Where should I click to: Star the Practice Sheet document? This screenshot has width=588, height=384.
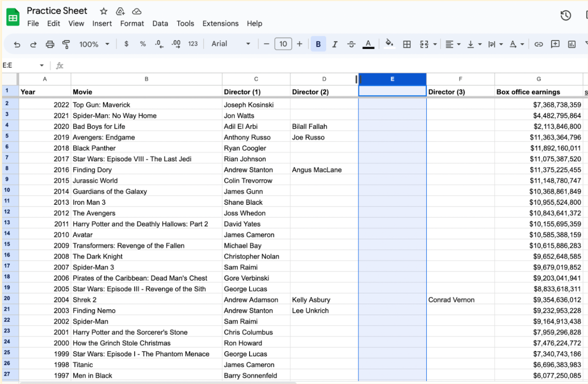104,11
